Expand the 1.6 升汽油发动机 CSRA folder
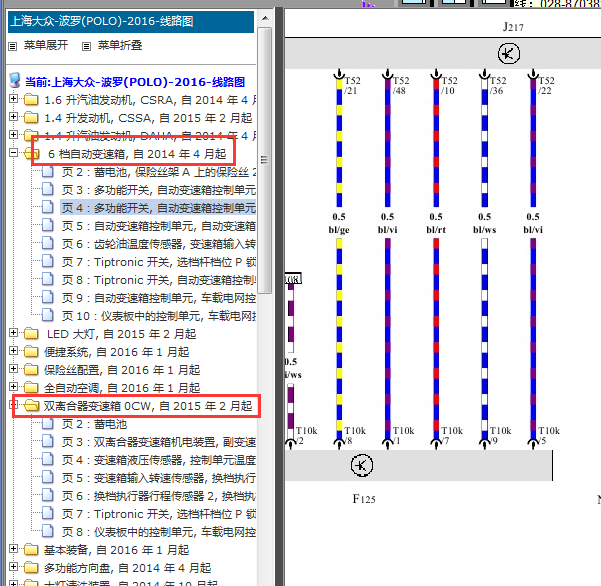 click(13, 98)
